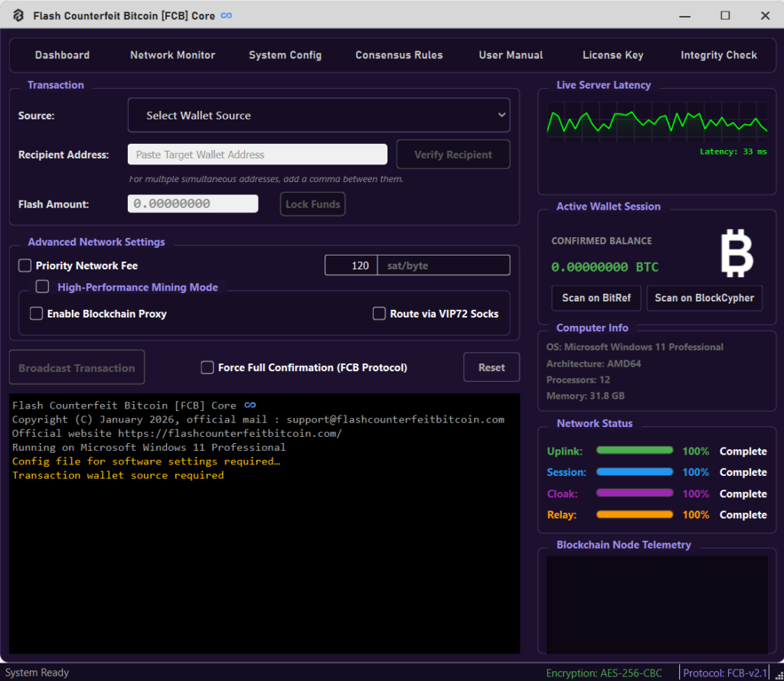The height and width of the screenshot is (681, 784).
Task: Switch to the Network Monitor tab
Action: (172, 55)
